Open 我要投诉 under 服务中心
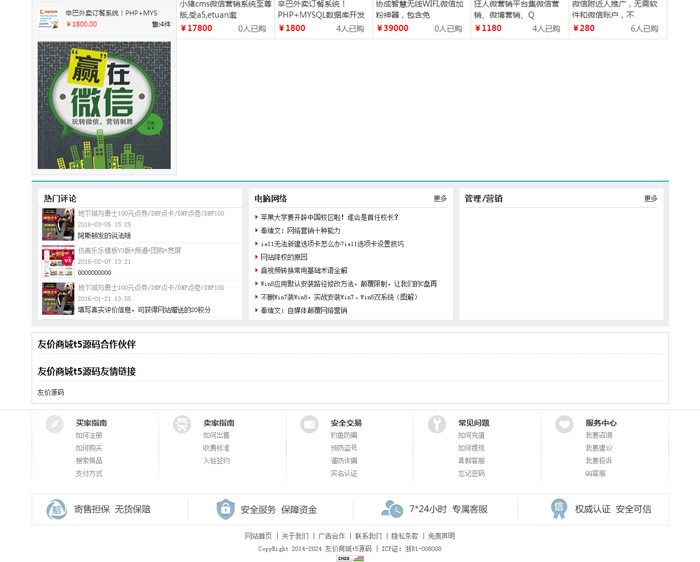This screenshot has width=700, height=562. click(x=599, y=460)
